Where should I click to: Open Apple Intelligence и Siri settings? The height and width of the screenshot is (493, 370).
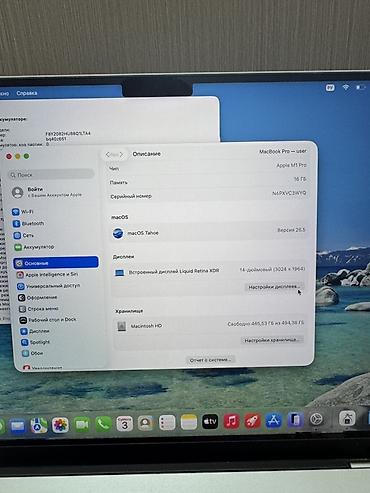pyautogui.click(x=47, y=275)
